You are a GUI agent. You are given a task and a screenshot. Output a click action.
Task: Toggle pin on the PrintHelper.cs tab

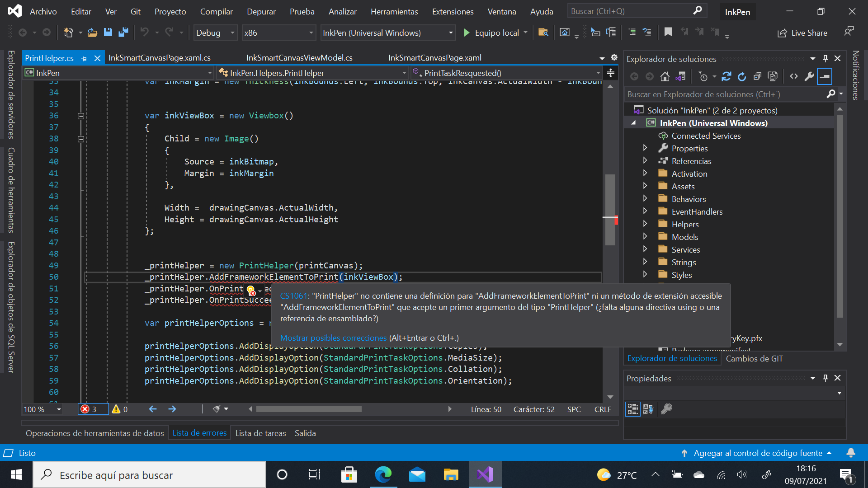pos(84,58)
